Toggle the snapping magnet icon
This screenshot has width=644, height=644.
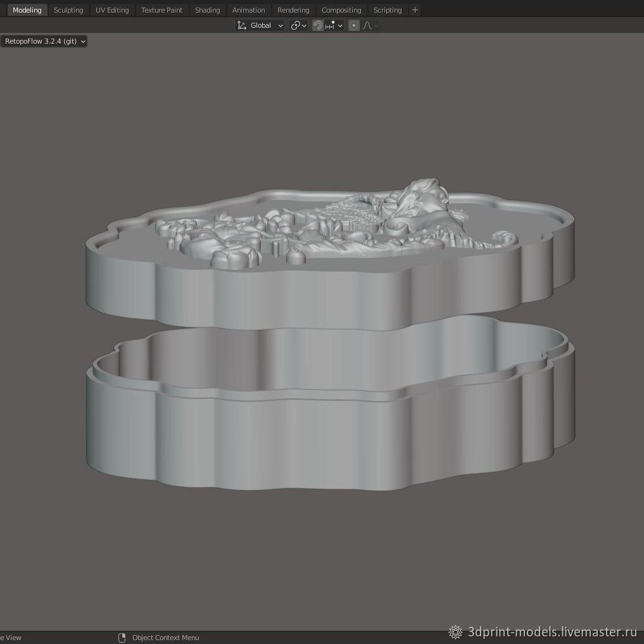click(x=317, y=25)
